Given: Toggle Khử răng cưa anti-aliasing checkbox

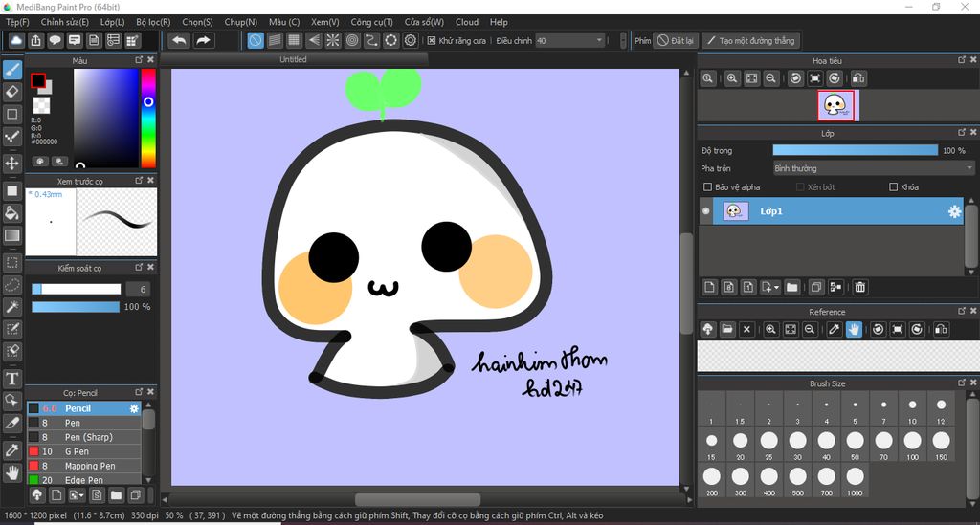Looking at the screenshot, I should pyautogui.click(x=432, y=40).
